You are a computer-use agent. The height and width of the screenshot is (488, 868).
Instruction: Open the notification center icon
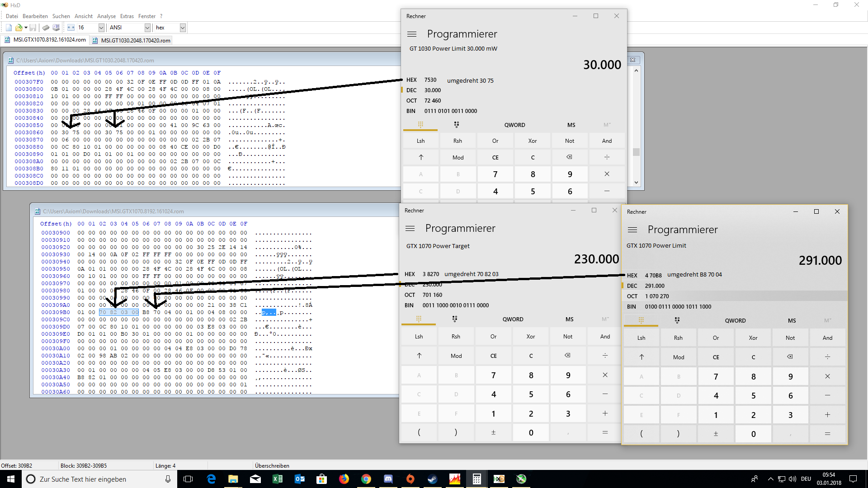pos(853,479)
